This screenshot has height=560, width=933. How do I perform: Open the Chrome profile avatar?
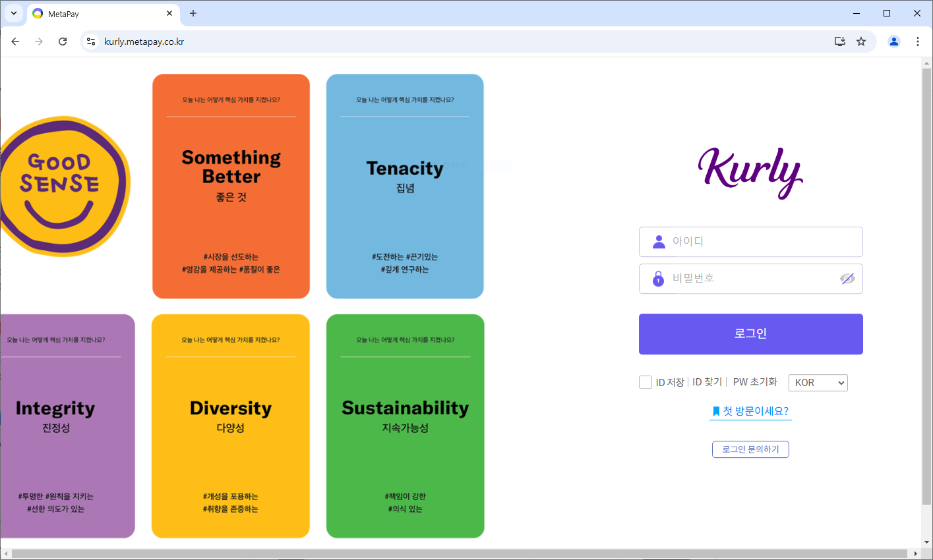coord(894,42)
